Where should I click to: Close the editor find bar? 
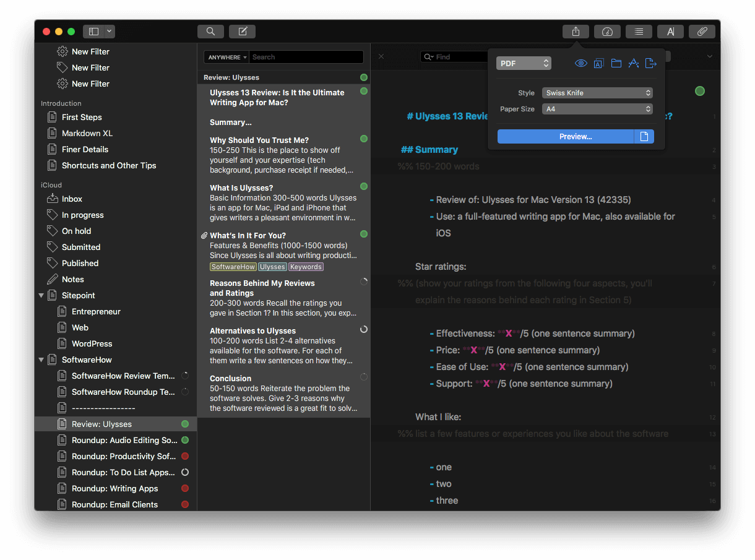point(381,57)
